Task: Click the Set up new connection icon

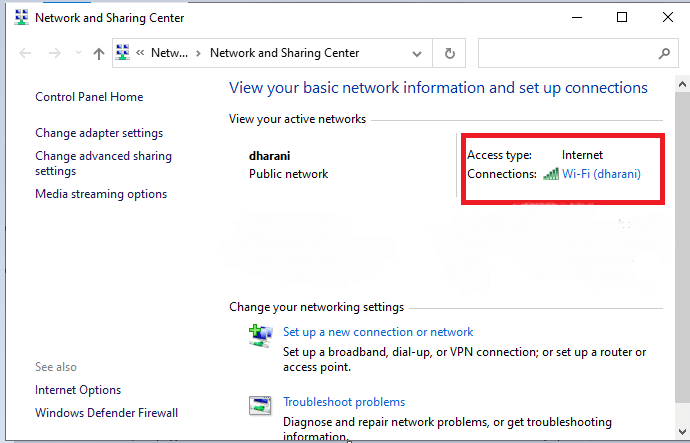Action: (x=259, y=334)
